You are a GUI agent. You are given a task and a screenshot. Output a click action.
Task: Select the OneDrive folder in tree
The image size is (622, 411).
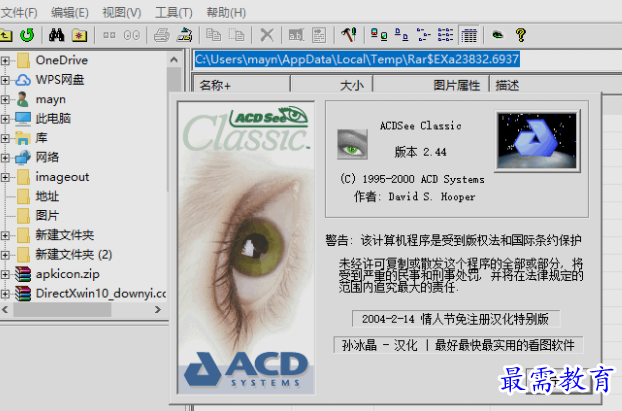(61, 60)
